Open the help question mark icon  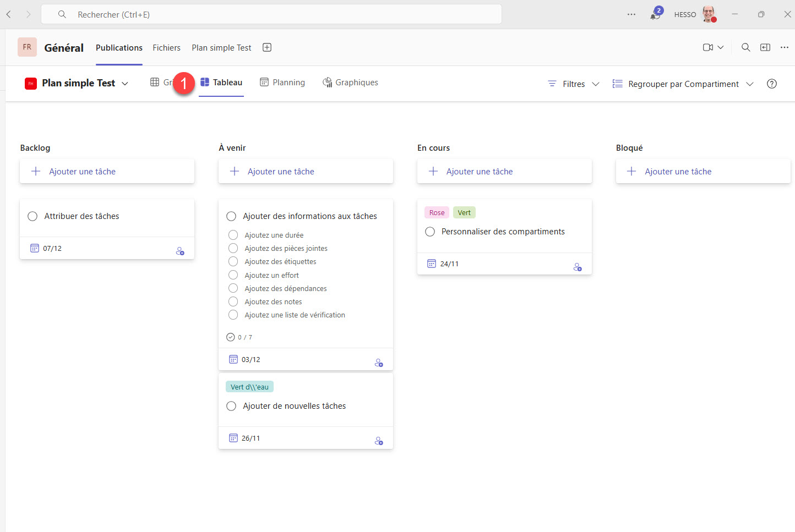(x=772, y=84)
